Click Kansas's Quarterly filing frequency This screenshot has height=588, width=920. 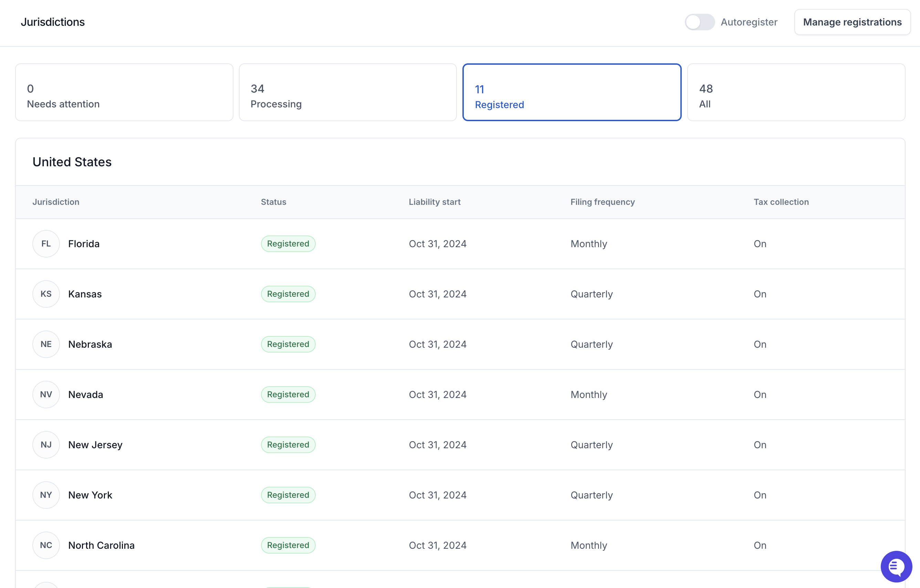click(x=592, y=294)
